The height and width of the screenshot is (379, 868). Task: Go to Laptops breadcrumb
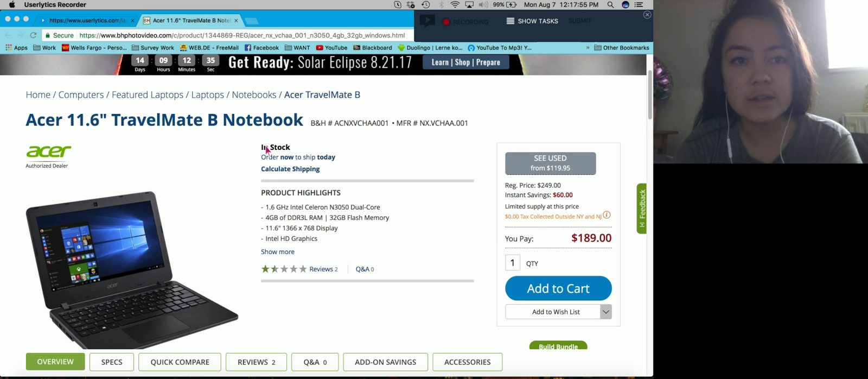tap(207, 94)
